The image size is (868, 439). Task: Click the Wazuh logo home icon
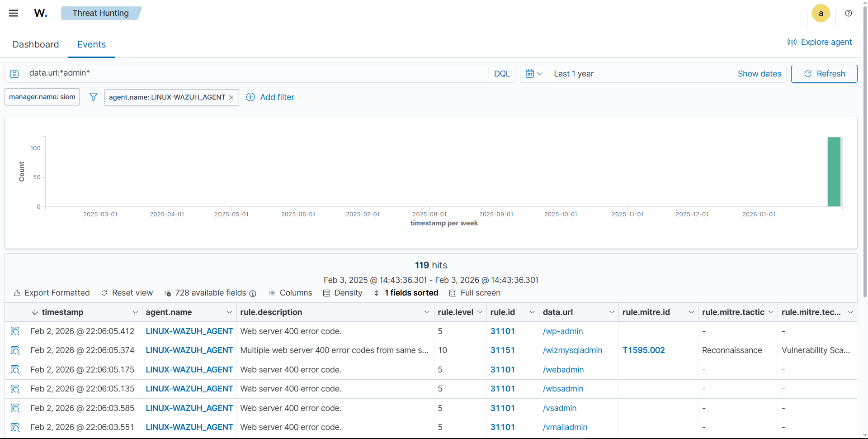tap(41, 13)
